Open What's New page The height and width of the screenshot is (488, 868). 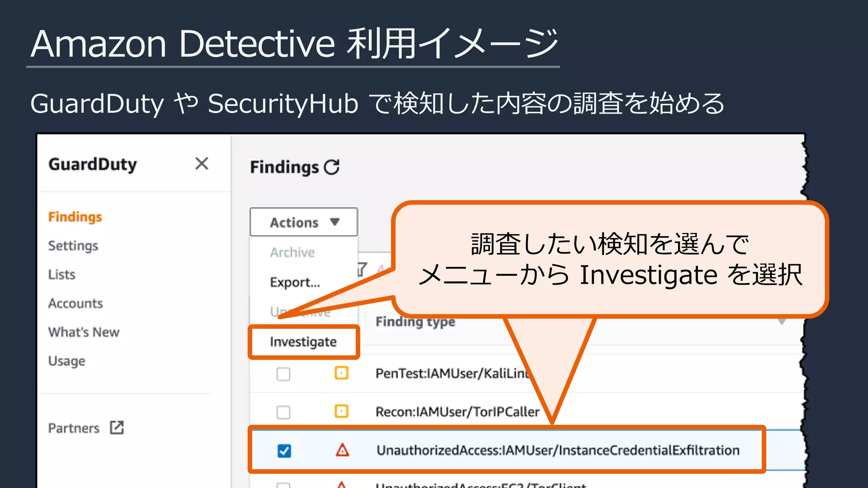pos(84,332)
